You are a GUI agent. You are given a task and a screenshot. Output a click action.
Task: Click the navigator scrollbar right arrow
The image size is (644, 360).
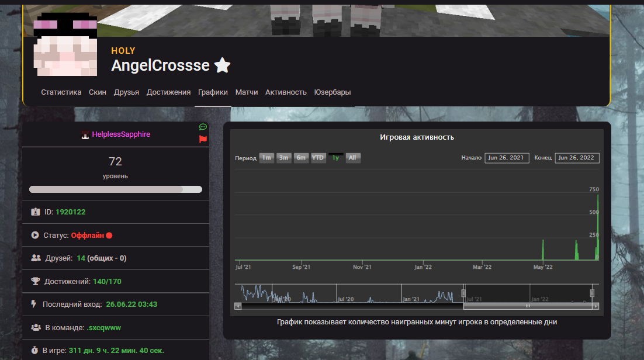click(595, 306)
